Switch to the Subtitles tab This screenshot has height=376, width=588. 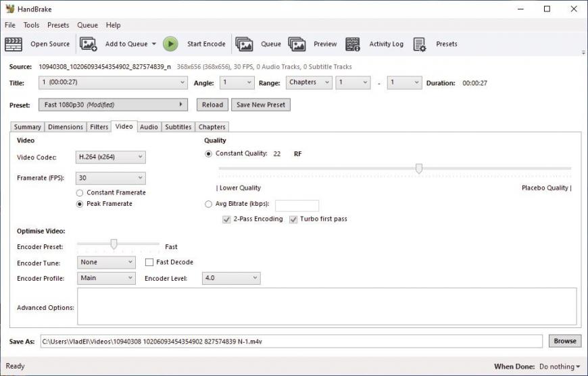click(x=178, y=127)
